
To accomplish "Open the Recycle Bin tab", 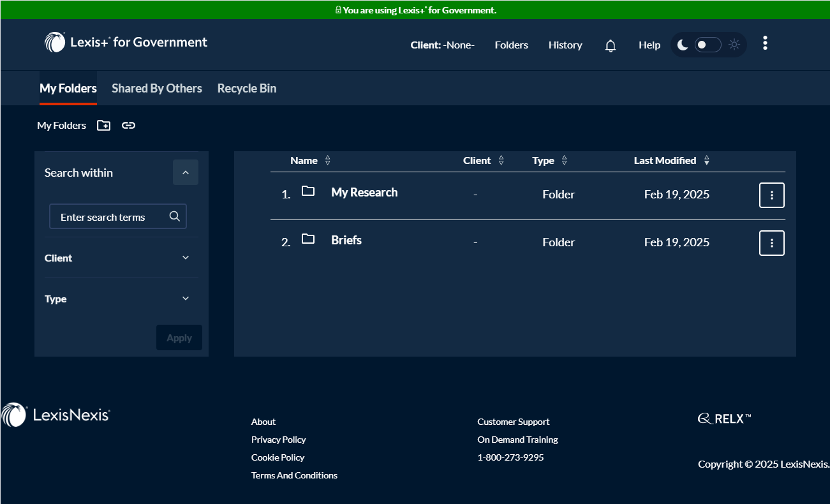I will pyautogui.click(x=247, y=89).
